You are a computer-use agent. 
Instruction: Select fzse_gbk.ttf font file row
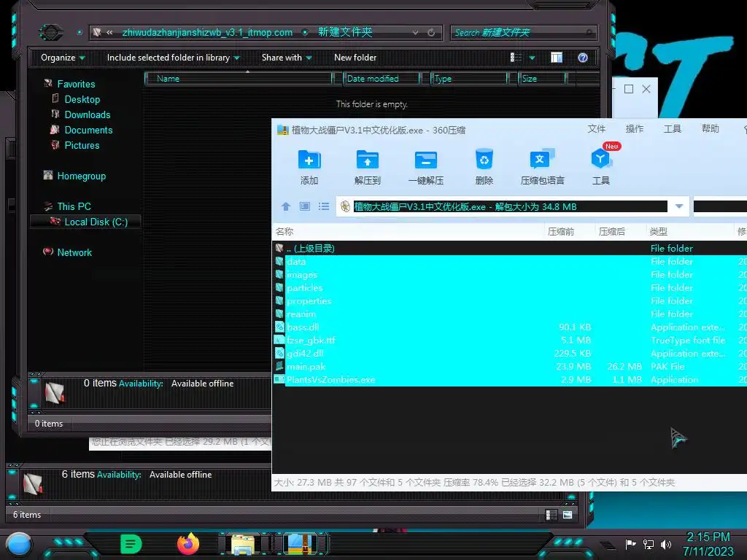click(509, 340)
